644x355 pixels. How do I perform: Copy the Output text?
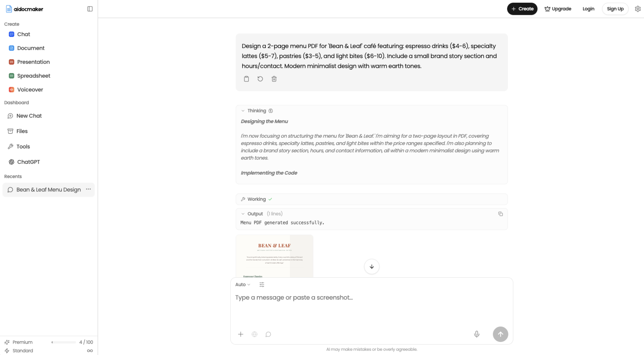point(500,214)
